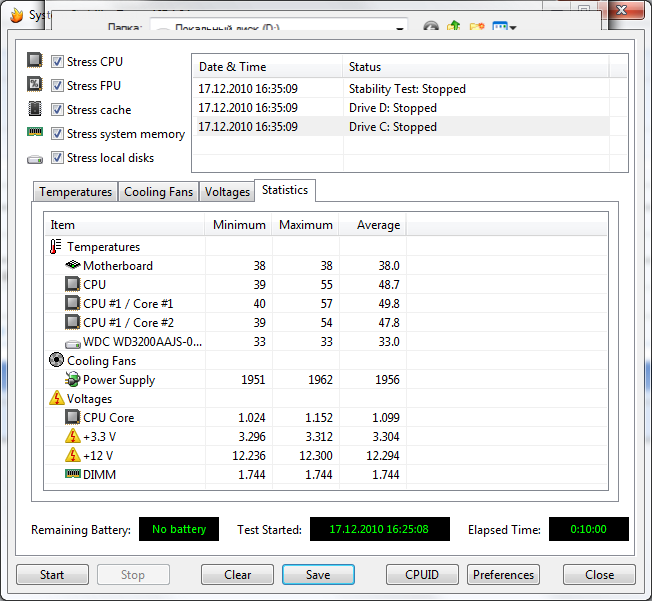Click the CPU chip icon beside Stress CPU

(x=35, y=60)
